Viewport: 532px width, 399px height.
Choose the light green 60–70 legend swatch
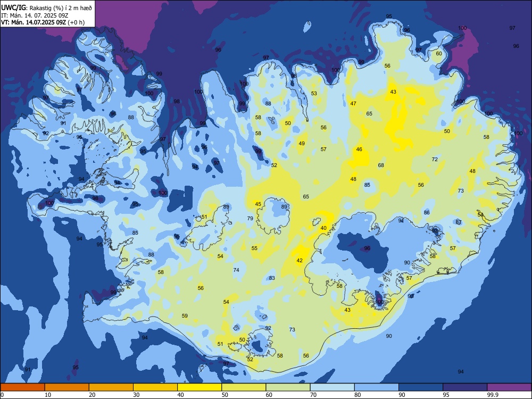[x=288, y=387]
